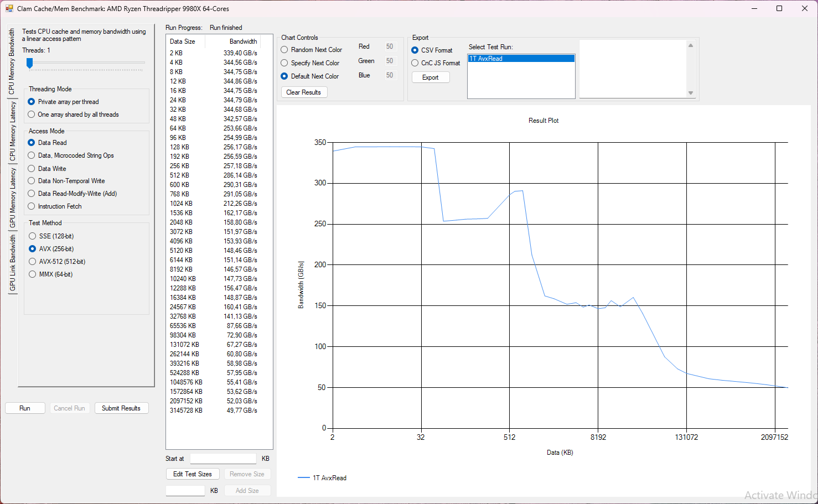Click the up arrow of the results text box scrollbar
The width and height of the screenshot is (818, 504).
(x=691, y=45)
